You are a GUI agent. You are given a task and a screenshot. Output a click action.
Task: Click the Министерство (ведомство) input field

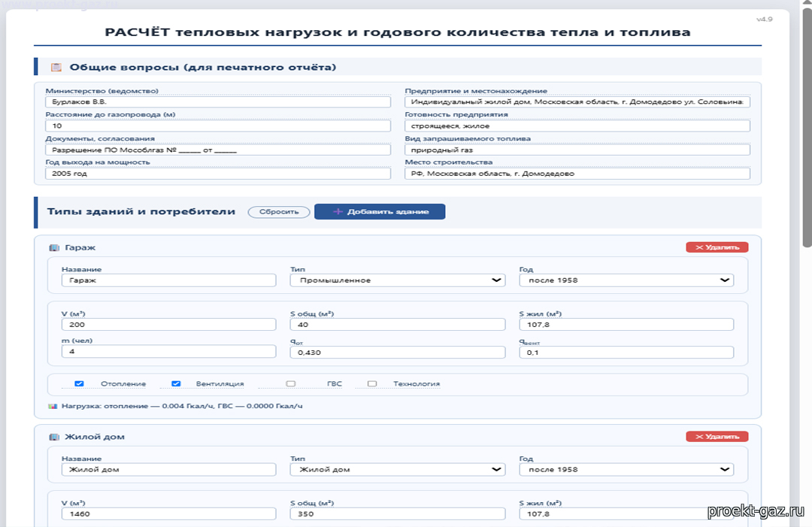click(218, 102)
